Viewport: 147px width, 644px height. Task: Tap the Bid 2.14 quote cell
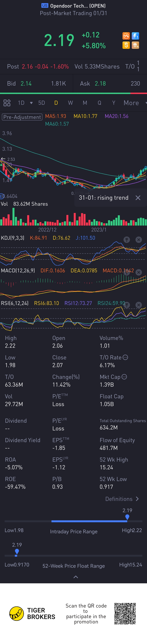(x=36, y=84)
